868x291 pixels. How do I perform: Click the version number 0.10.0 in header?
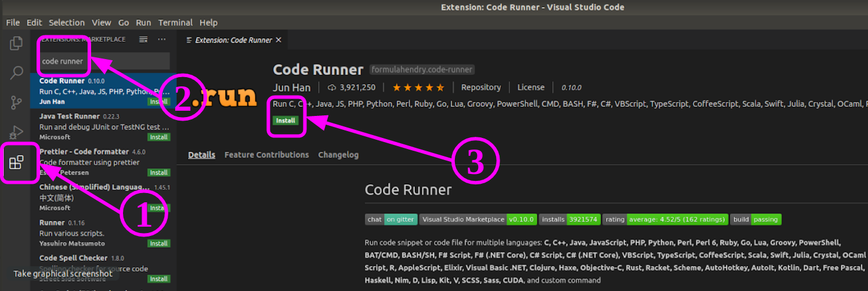click(571, 88)
